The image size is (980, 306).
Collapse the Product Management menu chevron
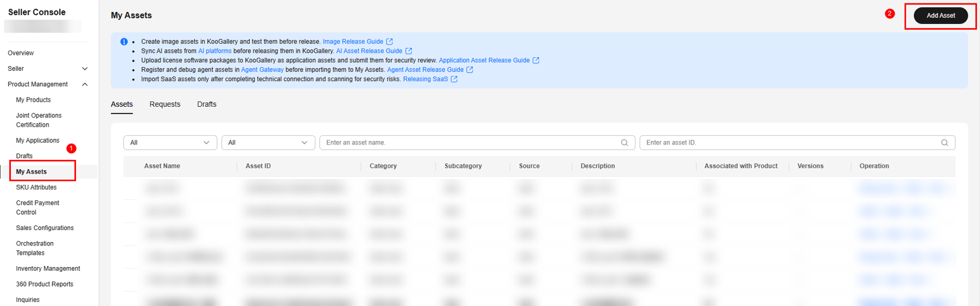85,84
